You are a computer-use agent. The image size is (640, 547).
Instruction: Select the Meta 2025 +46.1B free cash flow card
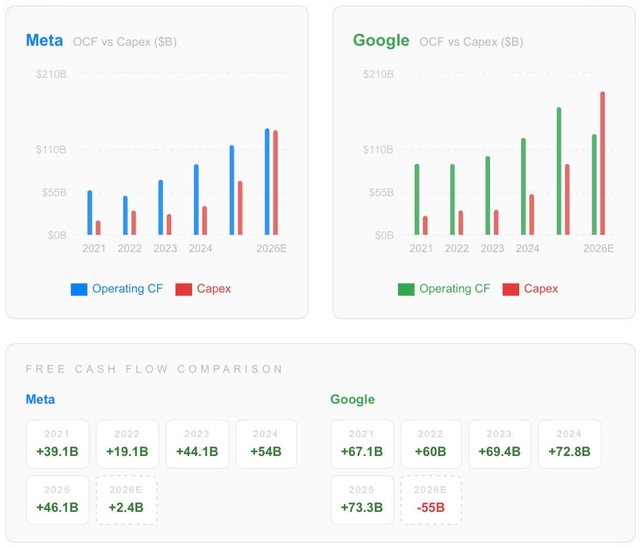(58, 500)
